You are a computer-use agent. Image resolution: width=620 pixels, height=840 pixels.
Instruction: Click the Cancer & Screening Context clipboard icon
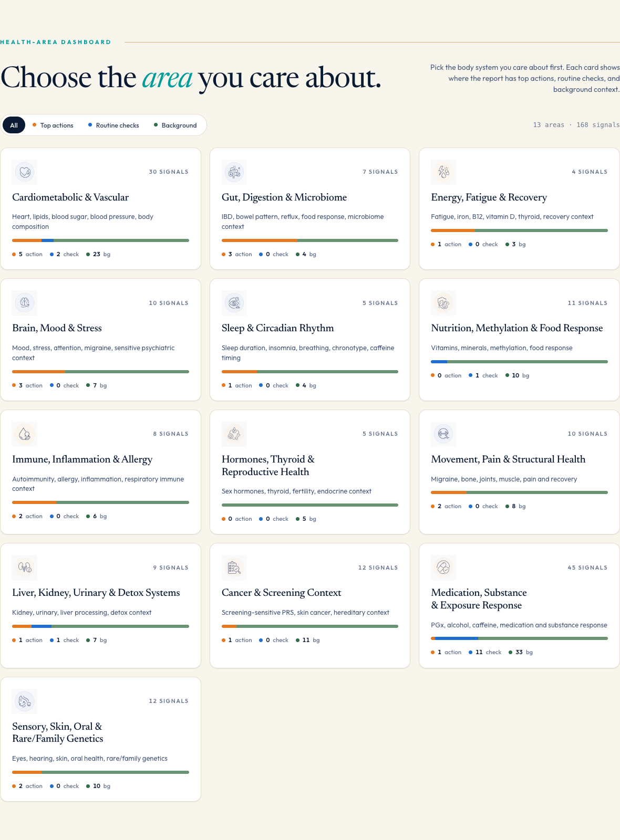tap(234, 568)
